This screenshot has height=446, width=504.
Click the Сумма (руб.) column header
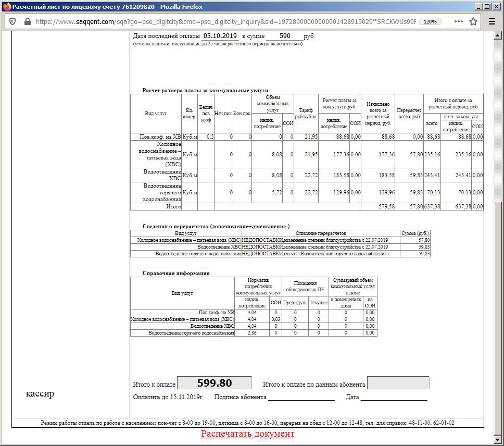click(415, 233)
